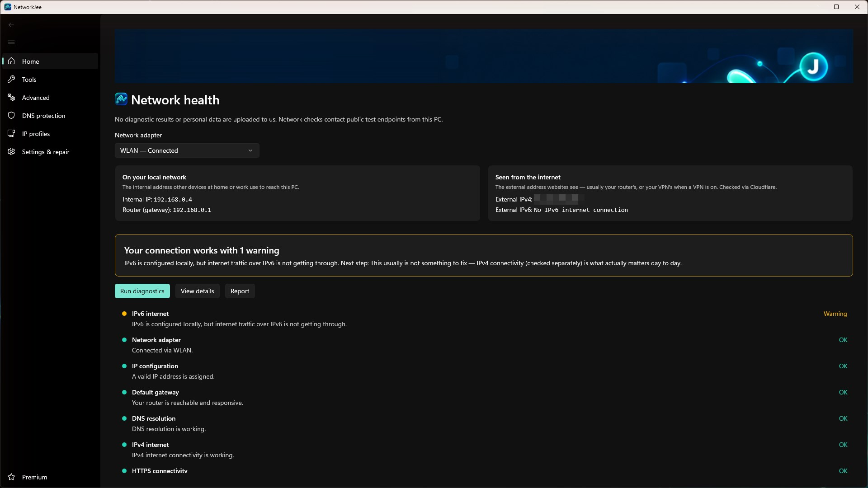Open the Premium page
Image resolution: width=868 pixels, height=488 pixels.
coord(50,477)
